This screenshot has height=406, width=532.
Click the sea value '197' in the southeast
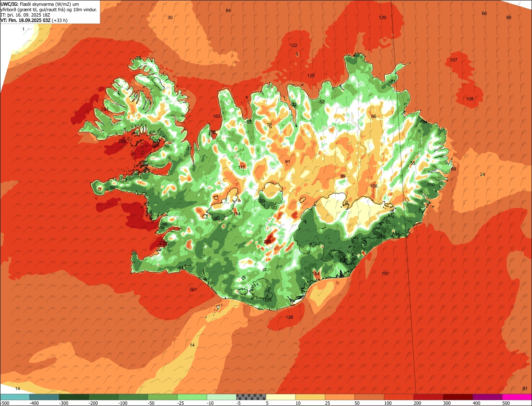point(385,274)
